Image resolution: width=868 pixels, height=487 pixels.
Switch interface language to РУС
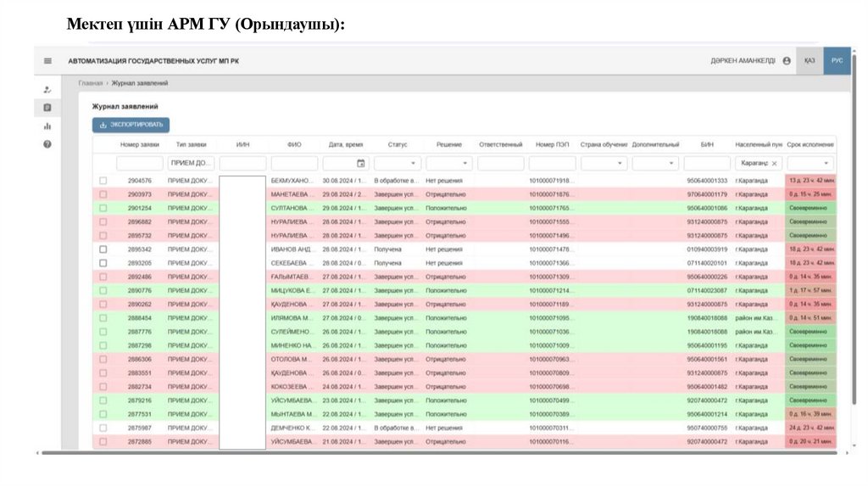(x=837, y=61)
